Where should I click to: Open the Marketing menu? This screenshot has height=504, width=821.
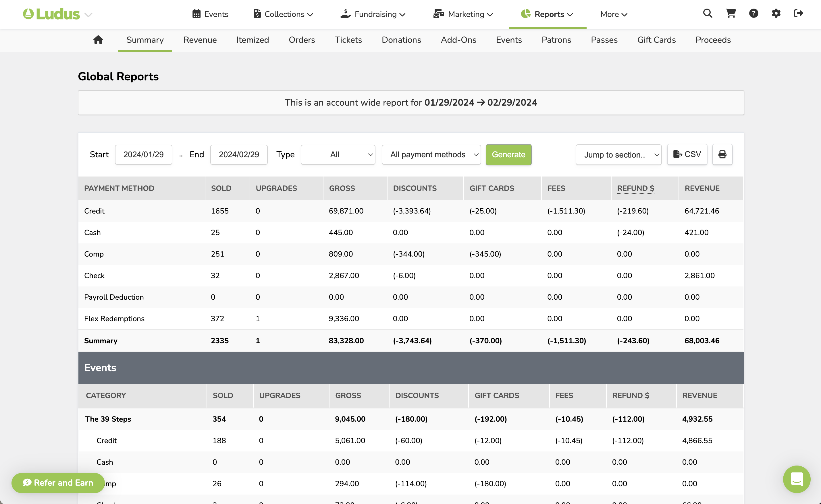[x=463, y=14]
